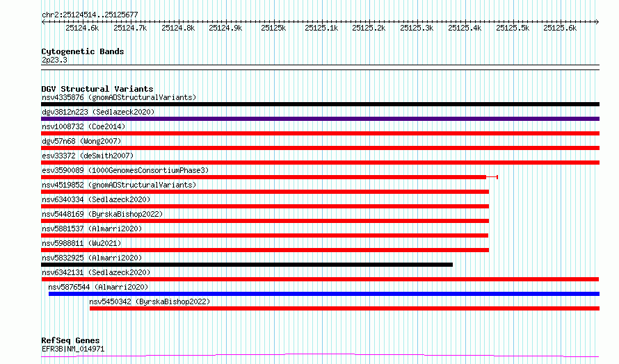Open nsv6342131 (Sedlazeck2020) variant label

coord(96,272)
